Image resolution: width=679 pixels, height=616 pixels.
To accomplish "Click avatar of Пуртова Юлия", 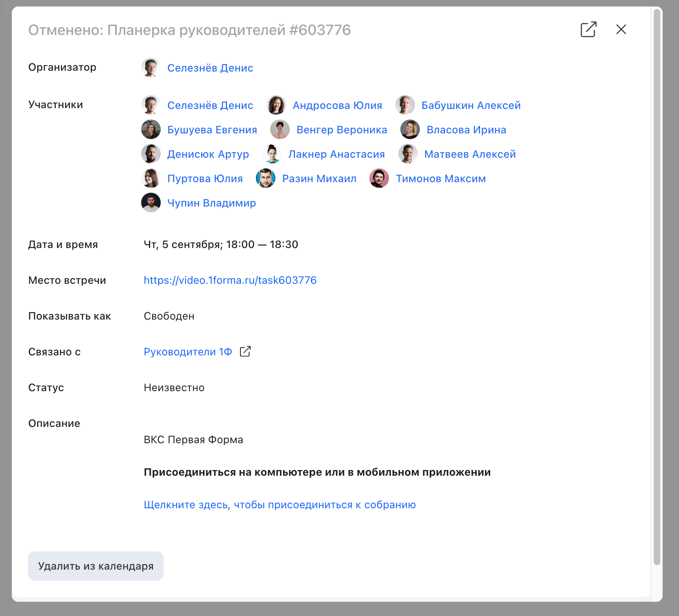I will point(151,178).
